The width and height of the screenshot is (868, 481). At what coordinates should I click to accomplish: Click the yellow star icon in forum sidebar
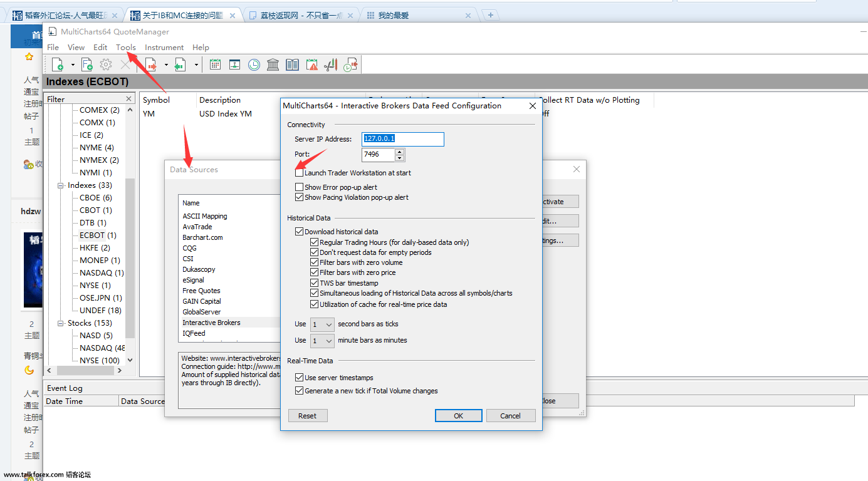(x=29, y=56)
